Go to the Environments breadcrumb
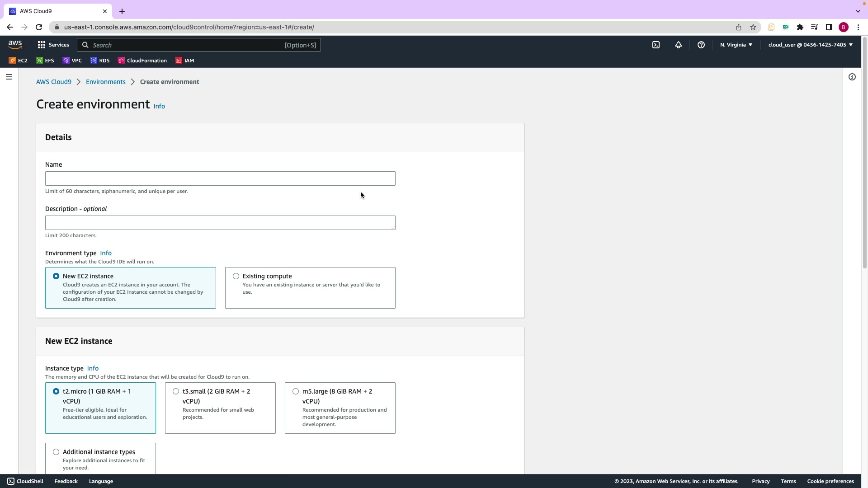The width and height of the screenshot is (868, 488). pos(105,82)
